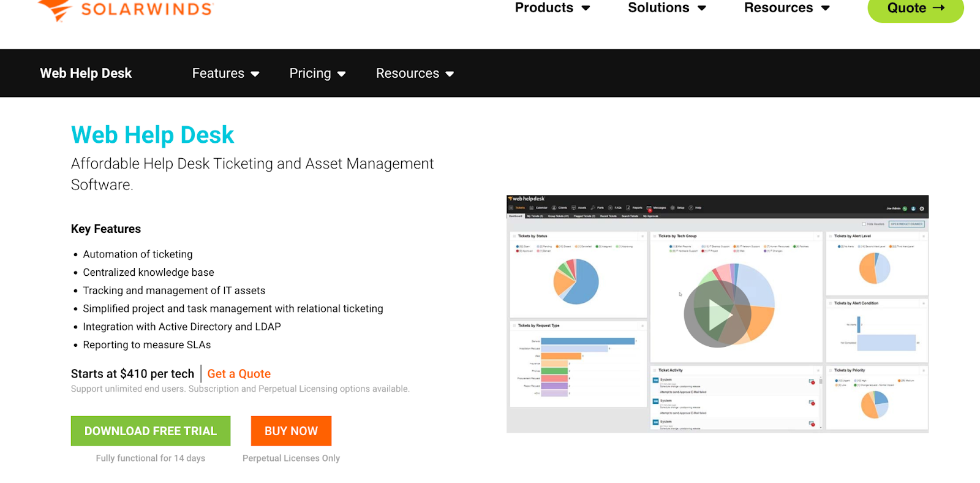Open Tickets by Tech Group widget menu icon

818,236
